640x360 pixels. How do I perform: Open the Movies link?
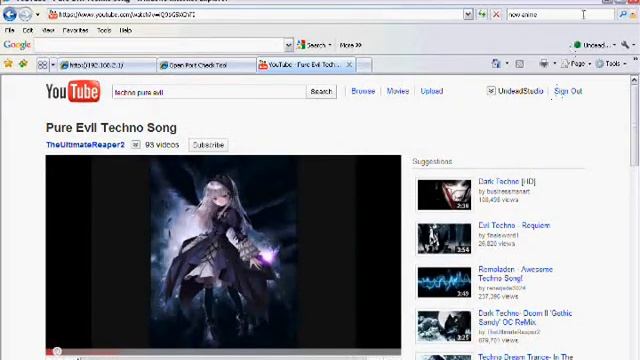pos(398,91)
